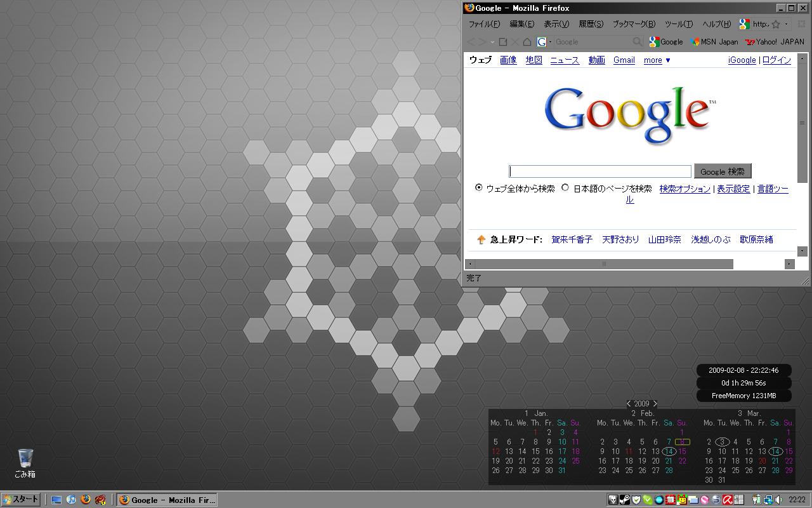
Task: Click the Avira red umbrella tray icon
Action: 728,500
